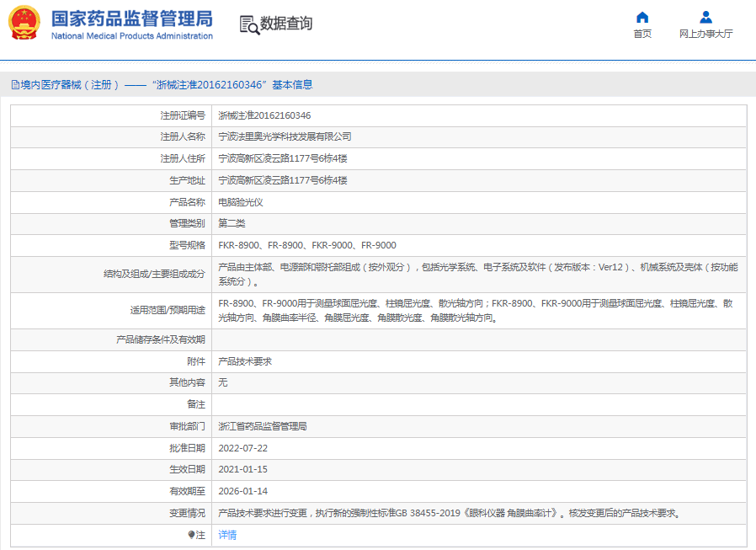
Task: Select the 注册证编号 value 浙械注准20162160346 in table
Action: point(264,115)
